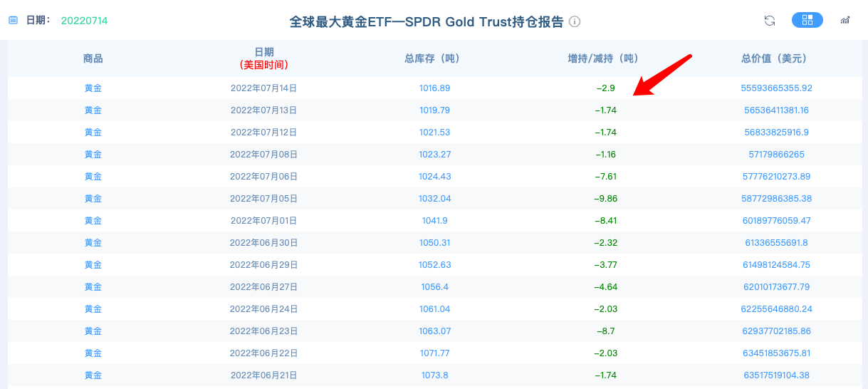Click change value -8.41
This screenshot has width=868, height=389.
(x=605, y=221)
